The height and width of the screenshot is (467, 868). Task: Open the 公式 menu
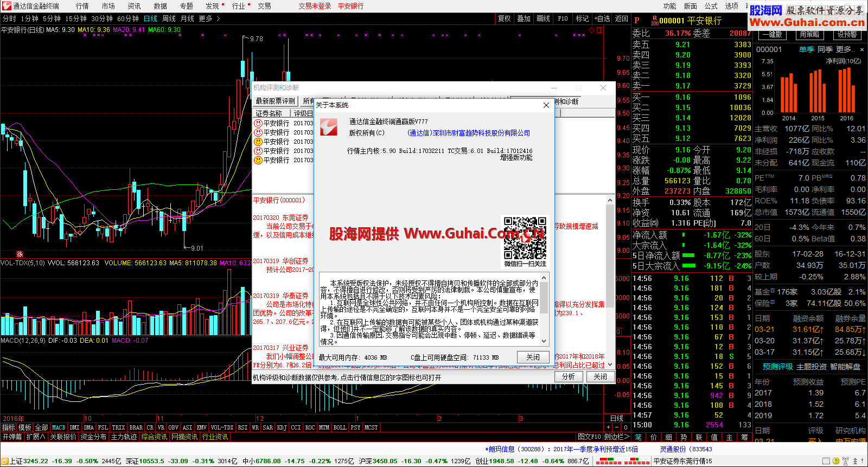coord(711,6)
